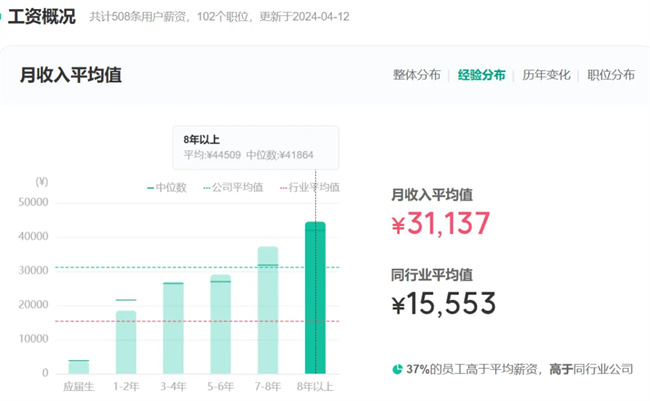
Task: Click the green marker before 工资概况 title
Action: pos(3,17)
